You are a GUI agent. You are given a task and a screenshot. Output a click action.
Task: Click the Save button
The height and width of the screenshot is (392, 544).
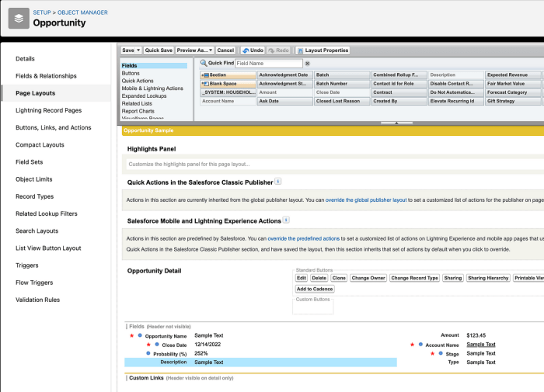tap(128, 50)
